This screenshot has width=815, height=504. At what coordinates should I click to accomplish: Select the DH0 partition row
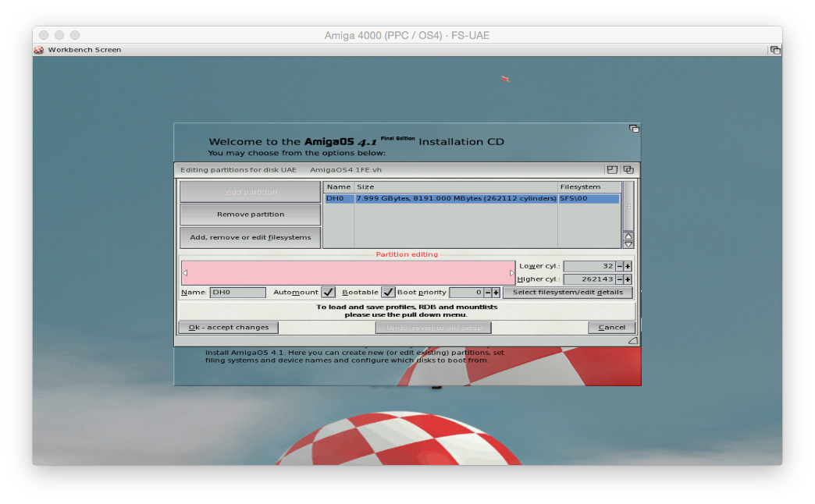[x=472, y=198]
